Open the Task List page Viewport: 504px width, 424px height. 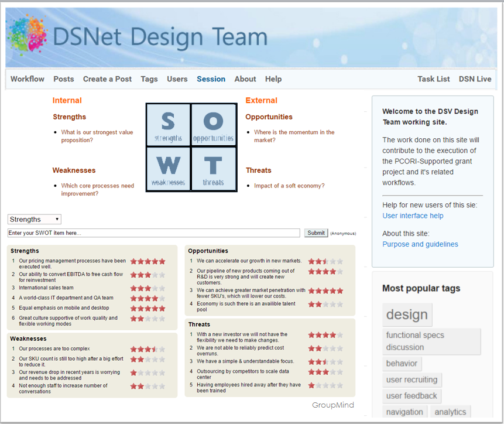tap(433, 79)
